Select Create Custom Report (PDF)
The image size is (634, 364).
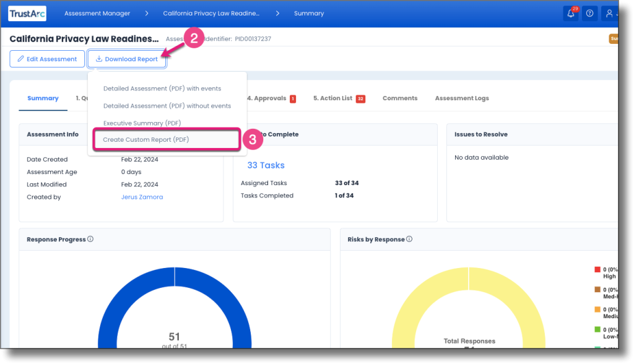click(147, 139)
